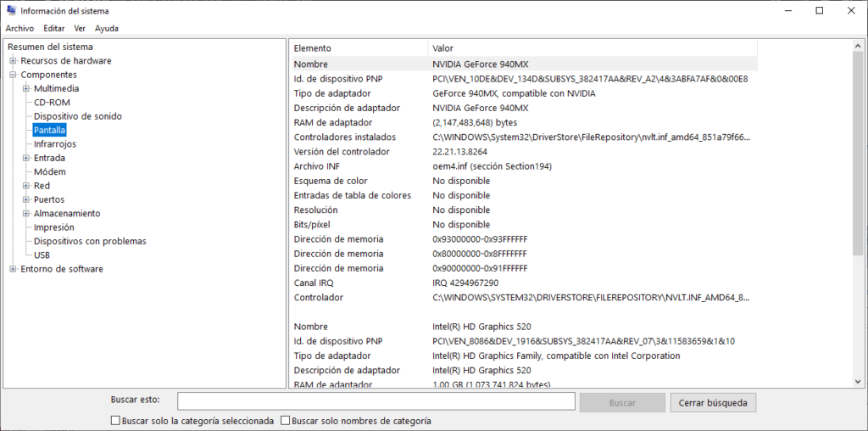Click the Intel(R) HD Graphics 520 Nombre value
This screenshot has width=868, height=431.
tap(481, 327)
